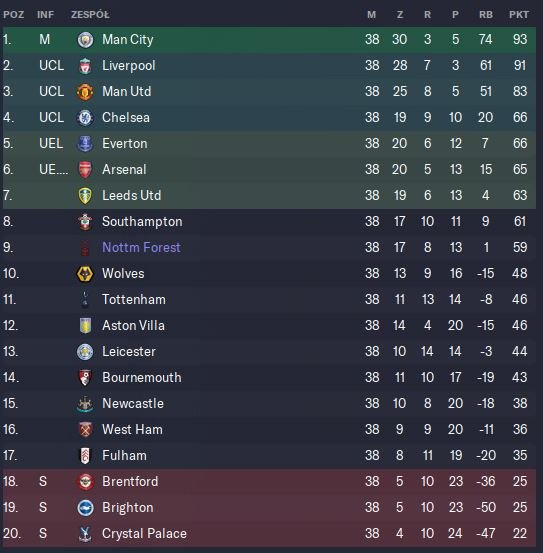Image resolution: width=543 pixels, height=553 pixels.
Task: Open the Tottenham team name link
Action: tap(134, 299)
